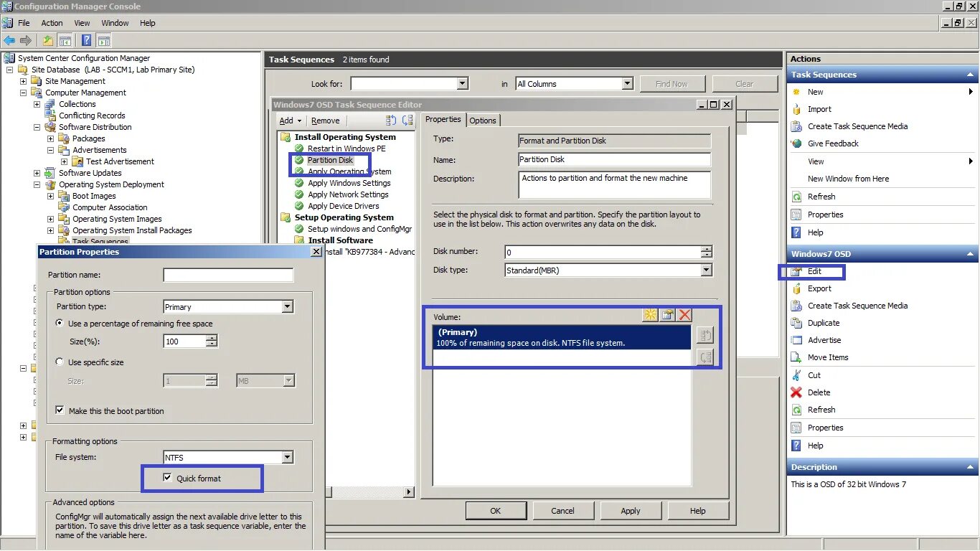The width and height of the screenshot is (980, 551).
Task: Select the Apply Windows Settings step
Action: pos(349,183)
